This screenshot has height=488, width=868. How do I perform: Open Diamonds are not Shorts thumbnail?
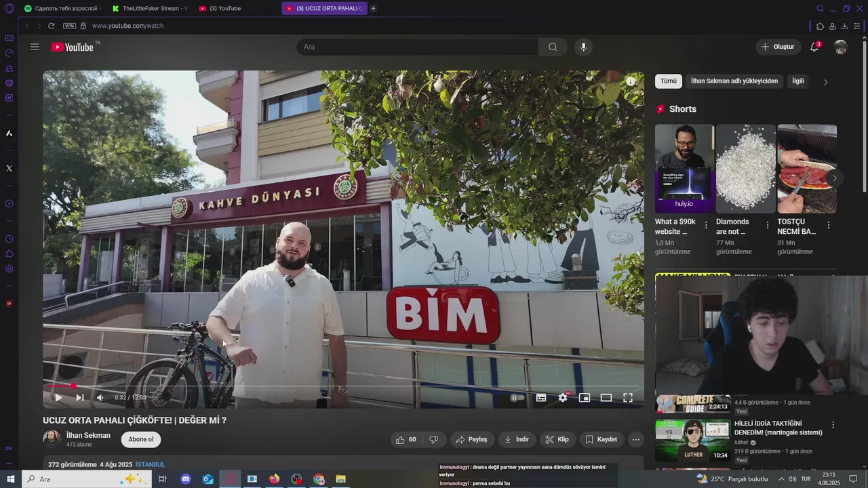tap(745, 169)
